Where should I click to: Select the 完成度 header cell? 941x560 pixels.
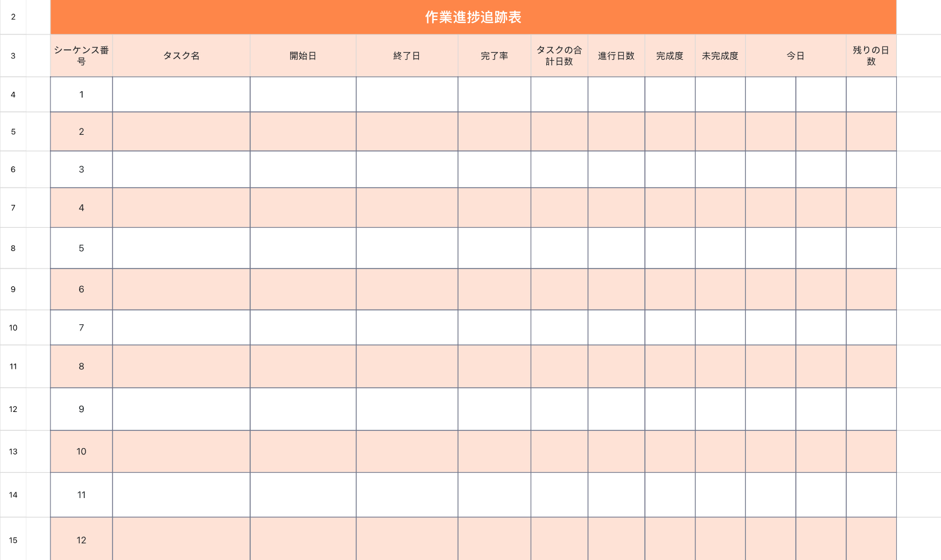[670, 56]
